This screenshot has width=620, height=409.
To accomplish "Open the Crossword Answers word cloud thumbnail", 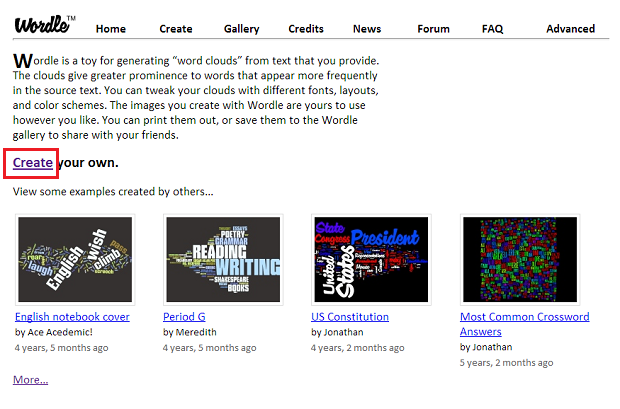I will (x=519, y=259).
